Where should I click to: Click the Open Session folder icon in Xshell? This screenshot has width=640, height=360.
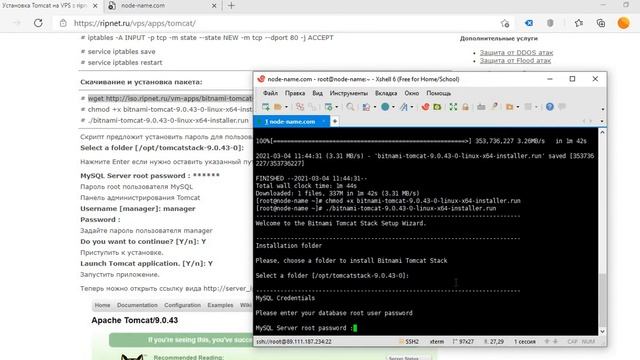click(x=278, y=107)
